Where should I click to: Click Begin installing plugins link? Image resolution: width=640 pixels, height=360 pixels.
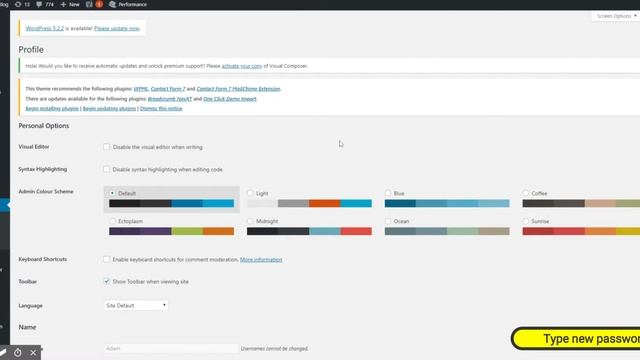[52, 109]
